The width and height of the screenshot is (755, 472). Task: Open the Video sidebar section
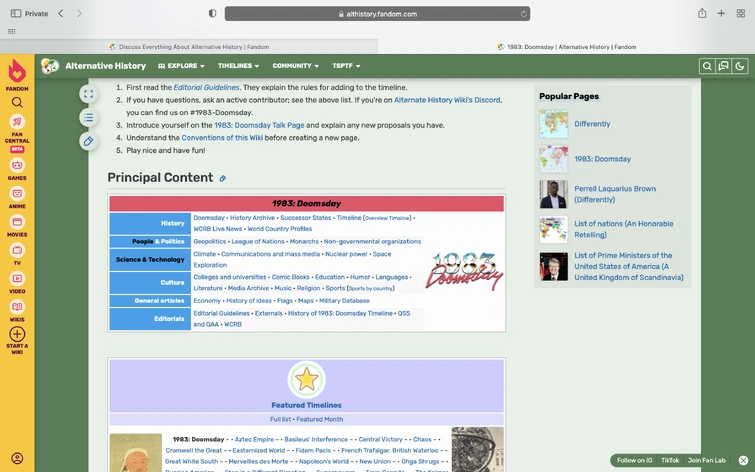tap(17, 278)
